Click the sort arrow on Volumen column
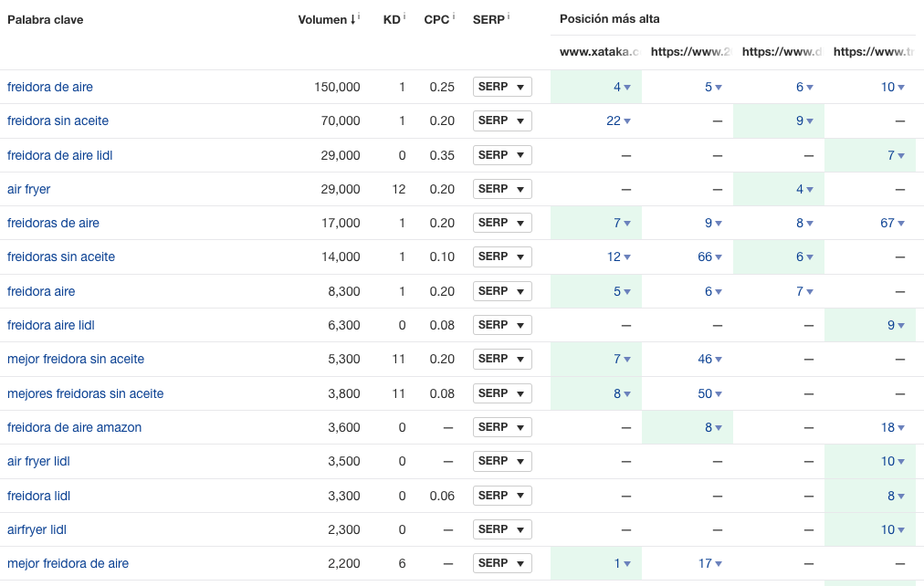The width and height of the screenshot is (924, 586). [352, 20]
